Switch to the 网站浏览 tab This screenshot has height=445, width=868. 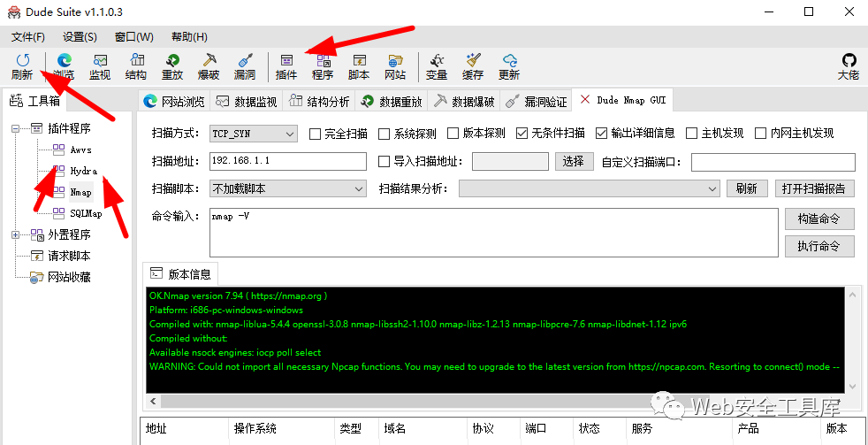coord(174,102)
